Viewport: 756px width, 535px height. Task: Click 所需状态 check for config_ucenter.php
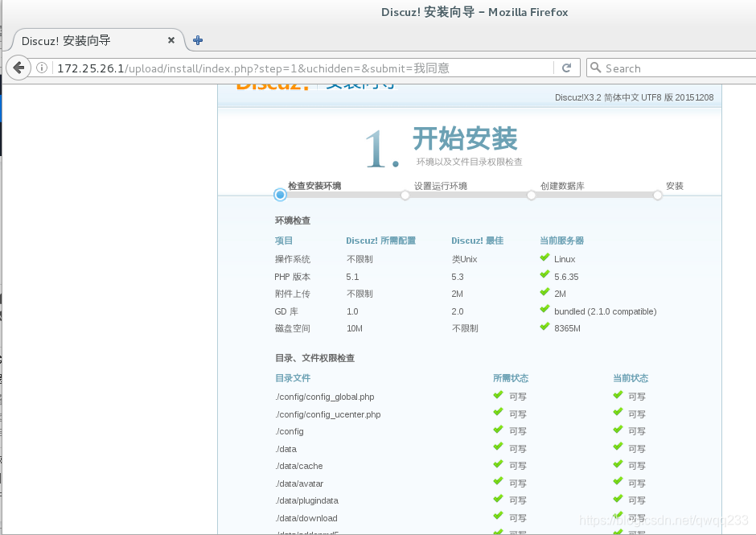click(x=499, y=413)
